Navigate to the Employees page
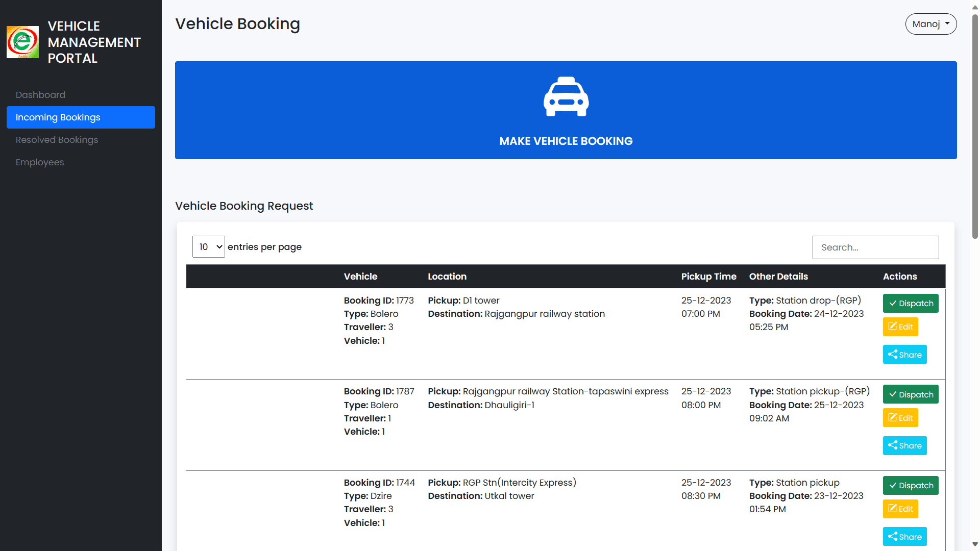This screenshot has height=551, width=980. coord(40,162)
